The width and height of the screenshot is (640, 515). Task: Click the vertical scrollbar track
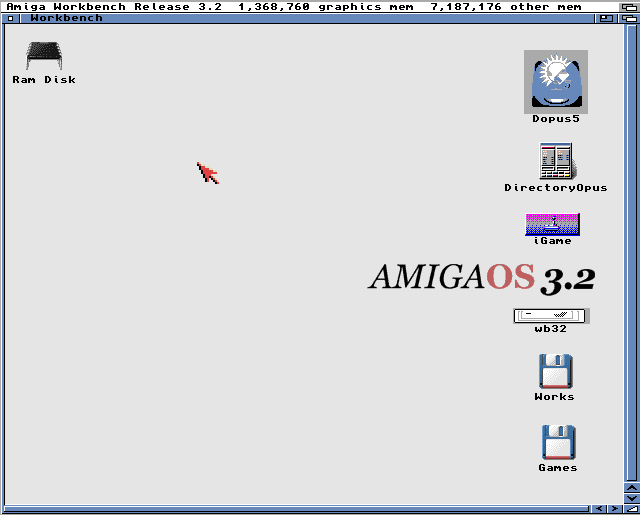point(632,253)
